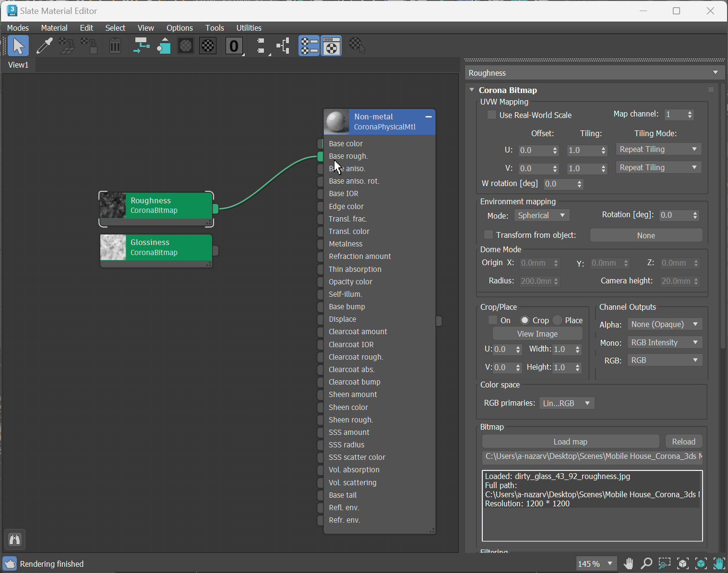This screenshot has width=728, height=573.
Task: Click the bitmap file path button
Action: [x=592, y=456]
